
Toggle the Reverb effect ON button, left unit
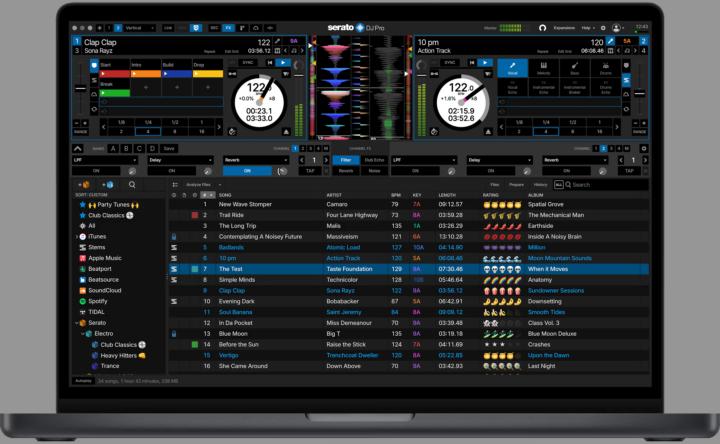247,171
